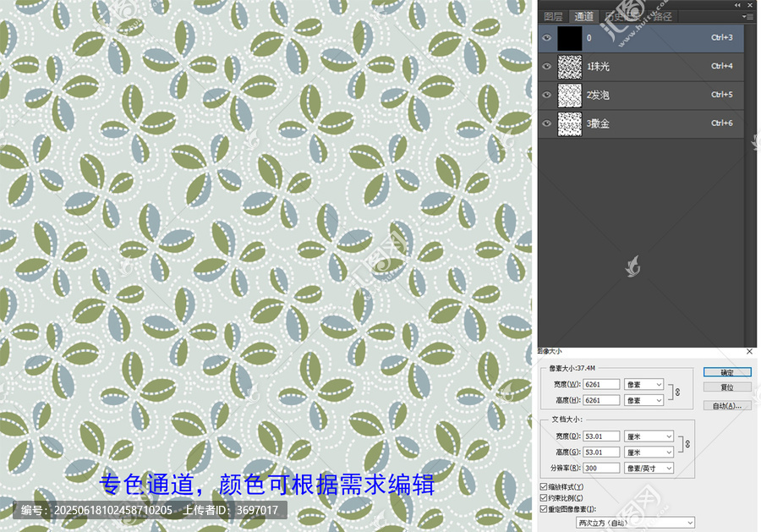Click the 1珠光 channel thumbnail
761x532 pixels.
point(570,67)
